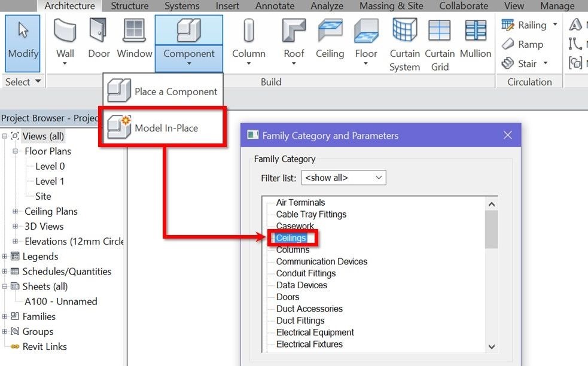The width and height of the screenshot is (588, 366).
Task: Expand the 3D Views tree node
Action: 16,226
